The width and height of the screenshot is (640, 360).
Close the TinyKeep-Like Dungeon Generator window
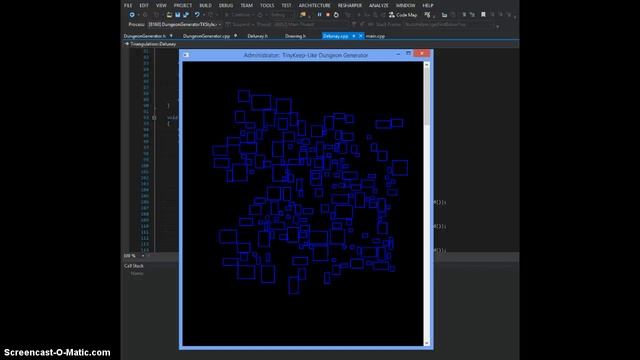coord(422,53)
